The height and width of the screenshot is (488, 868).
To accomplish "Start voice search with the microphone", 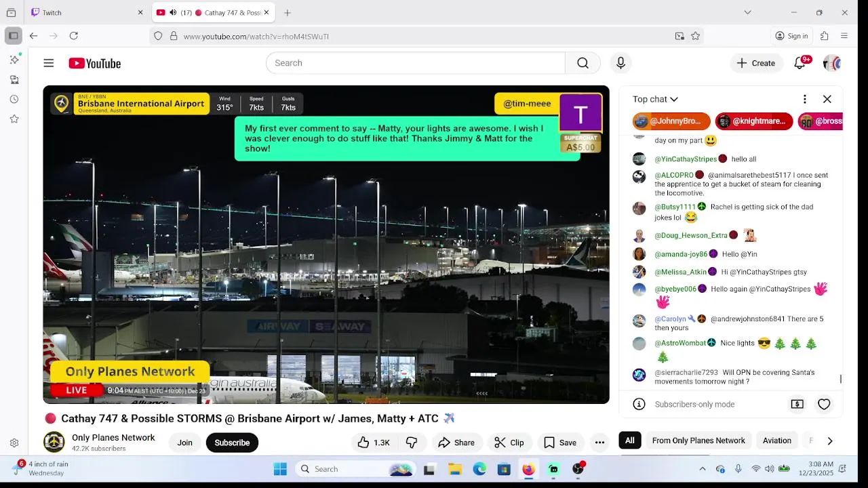I will tap(620, 63).
